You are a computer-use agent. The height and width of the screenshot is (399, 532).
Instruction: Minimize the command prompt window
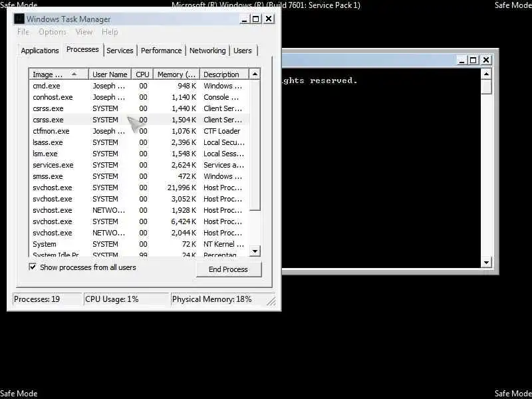click(461, 61)
